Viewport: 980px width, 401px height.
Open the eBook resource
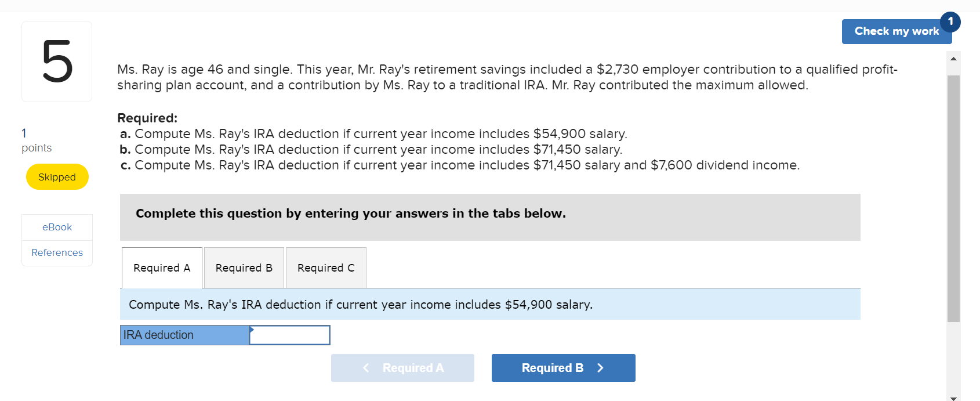tap(56, 227)
